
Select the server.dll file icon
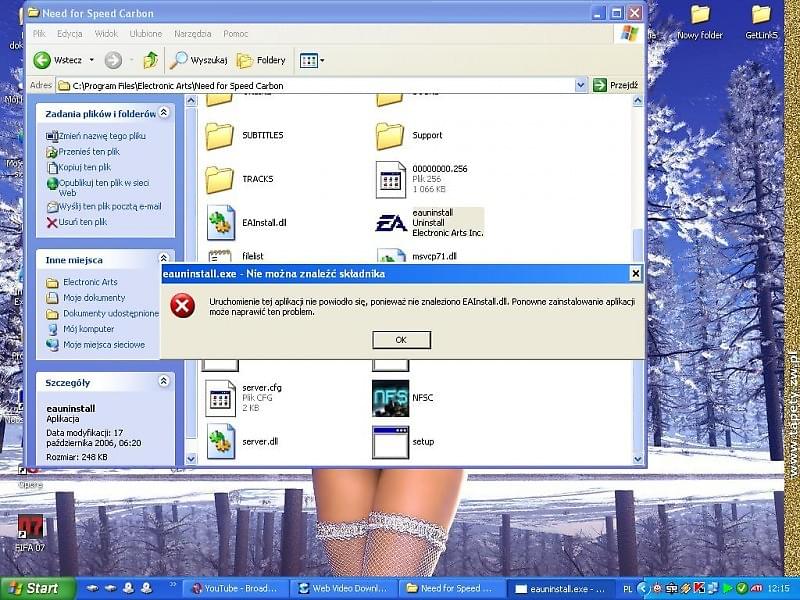tap(221, 441)
